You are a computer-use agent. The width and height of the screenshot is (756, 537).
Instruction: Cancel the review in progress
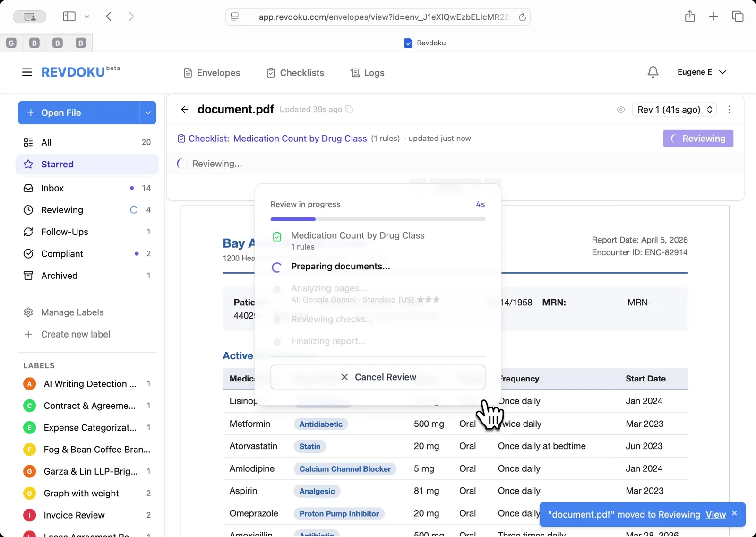pyautogui.click(x=378, y=377)
